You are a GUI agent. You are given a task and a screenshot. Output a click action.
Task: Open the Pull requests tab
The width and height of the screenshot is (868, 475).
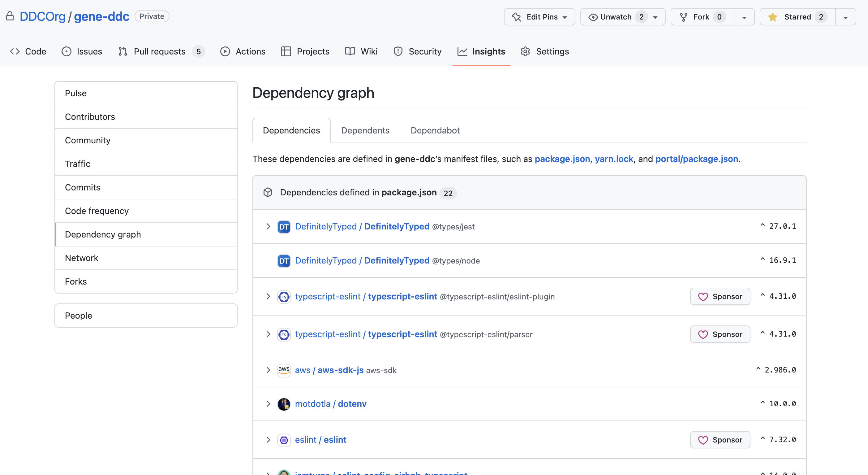click(x=161, y=51)
